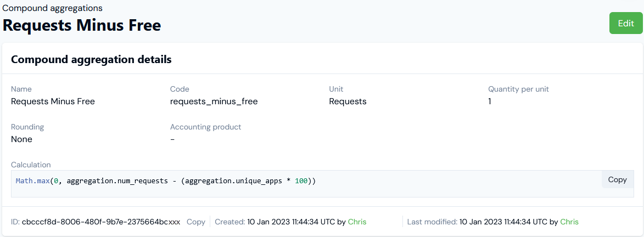
Task: Click the code value requests_minus_free
Action: click(214, 101)
